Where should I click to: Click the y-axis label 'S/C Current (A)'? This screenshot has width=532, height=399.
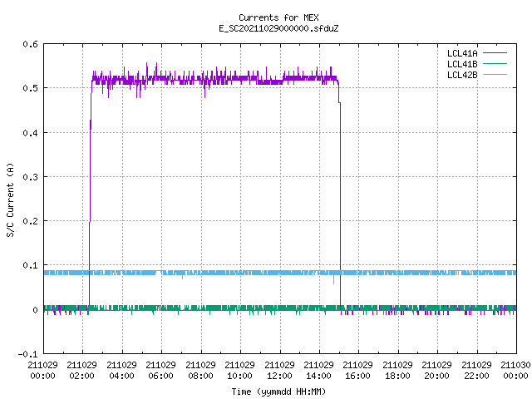(x=10, y=200)
